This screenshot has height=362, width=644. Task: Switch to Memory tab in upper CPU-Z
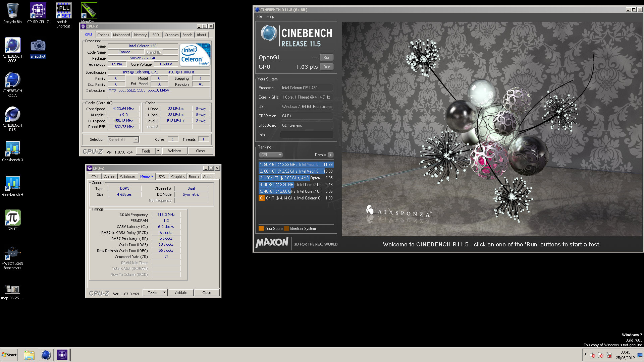tap(140, 35)
